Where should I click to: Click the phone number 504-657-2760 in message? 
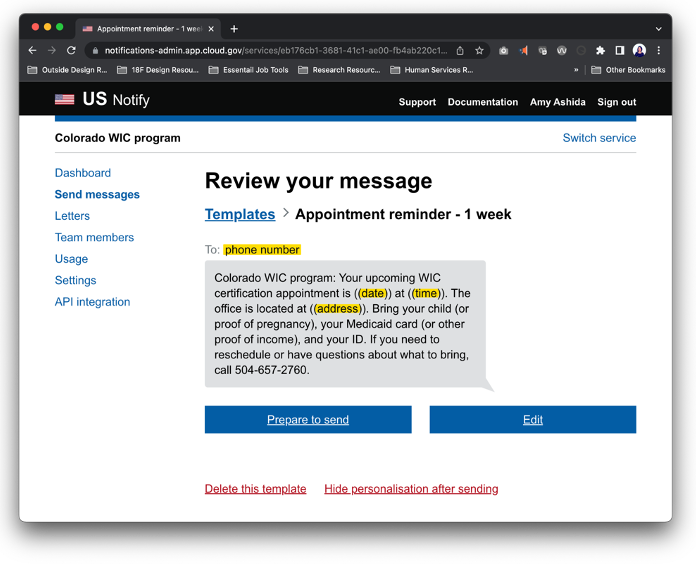(x=271, y=370)
